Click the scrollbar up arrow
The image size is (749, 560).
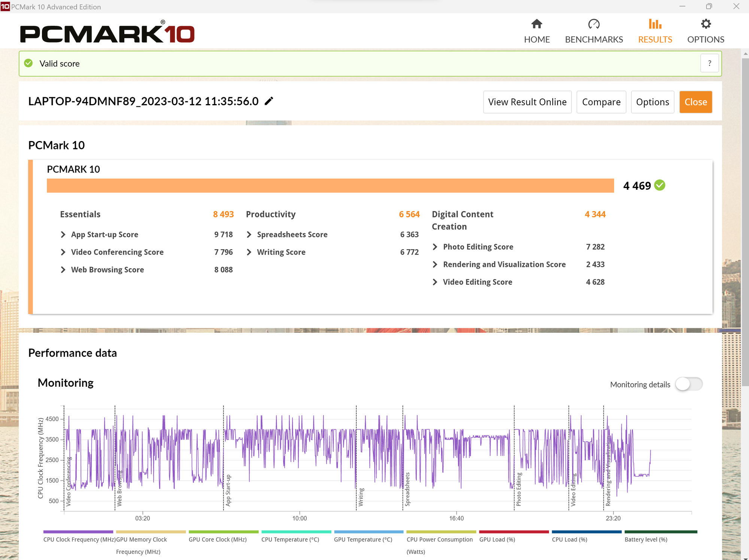coord(745,54)
